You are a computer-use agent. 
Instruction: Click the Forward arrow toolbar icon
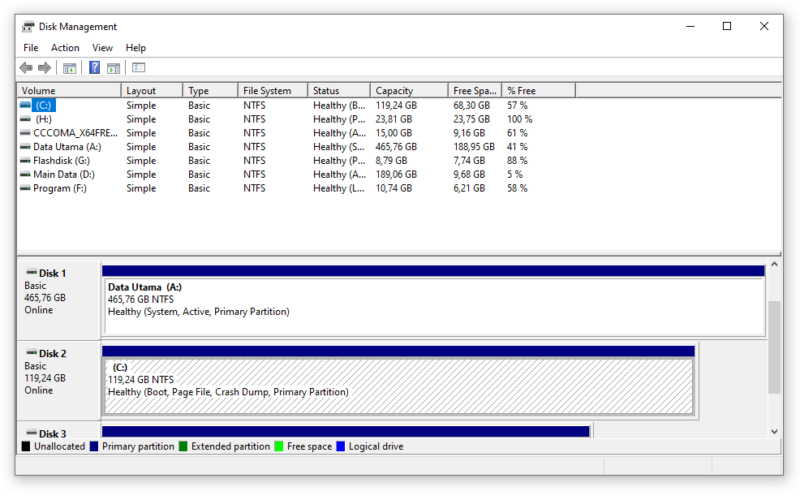[45, 67]
